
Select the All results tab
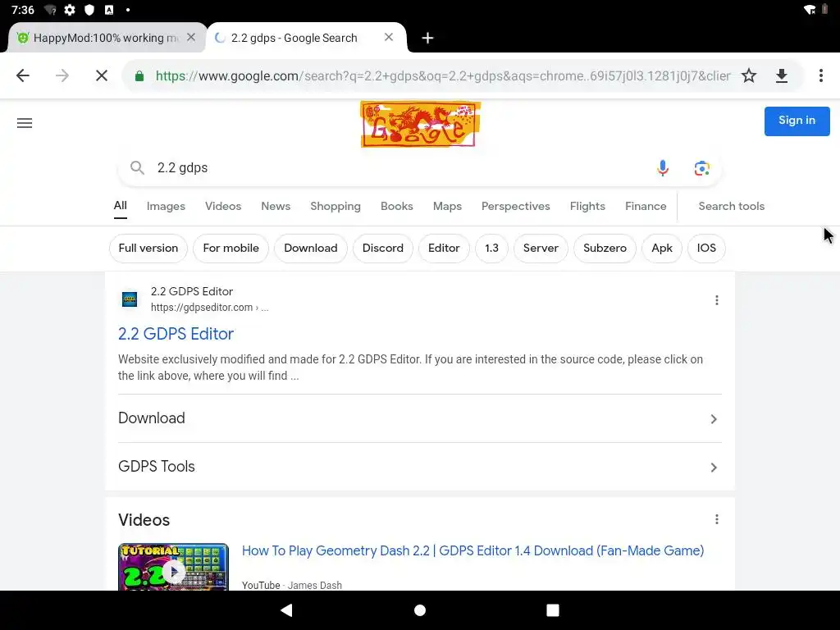121,206
